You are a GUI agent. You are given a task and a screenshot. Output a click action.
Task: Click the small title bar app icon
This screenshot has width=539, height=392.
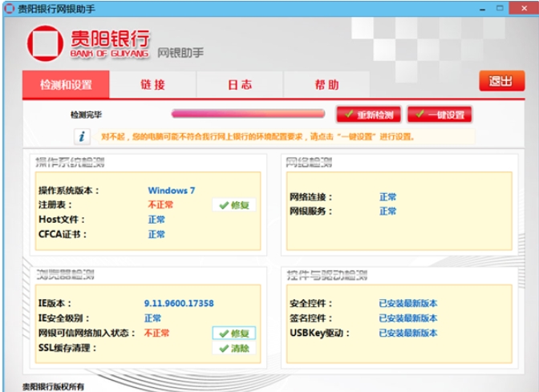[10, 8]
